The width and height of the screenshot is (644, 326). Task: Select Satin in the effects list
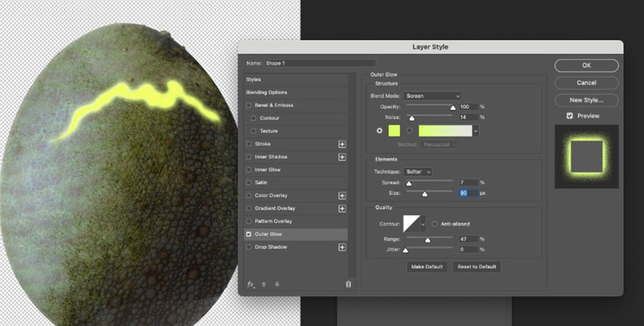[x=296, y=183]
